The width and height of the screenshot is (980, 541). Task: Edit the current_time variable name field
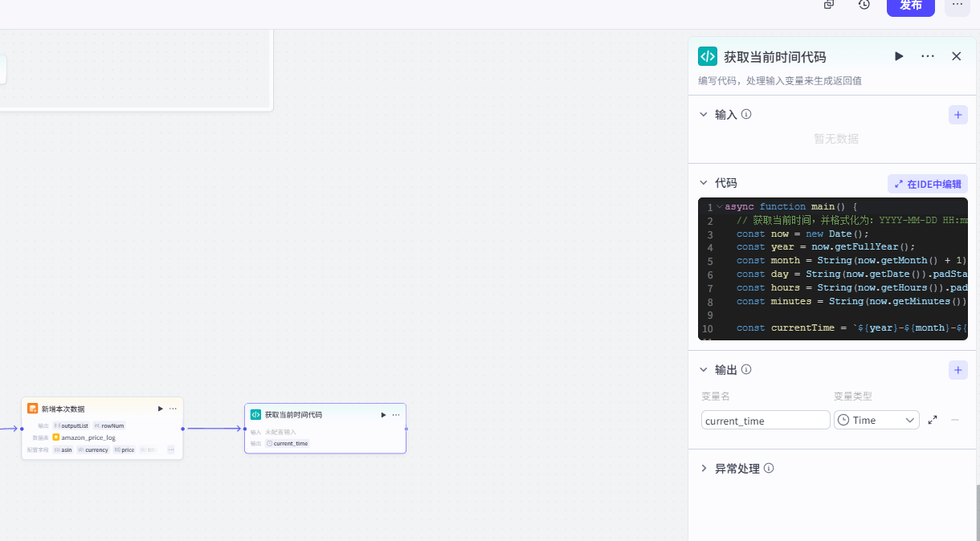(x=766, y=421)
